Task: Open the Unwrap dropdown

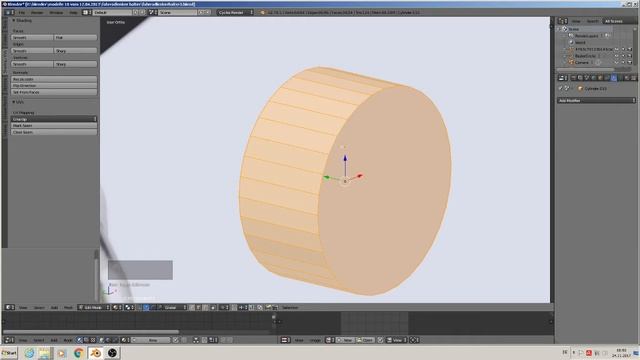Action: click(x=54, y=119)
